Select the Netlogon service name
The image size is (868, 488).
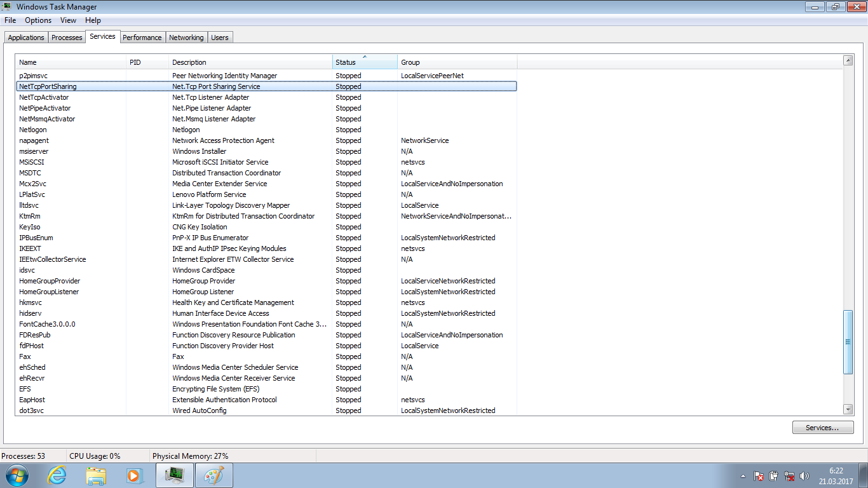pos(33,130)
